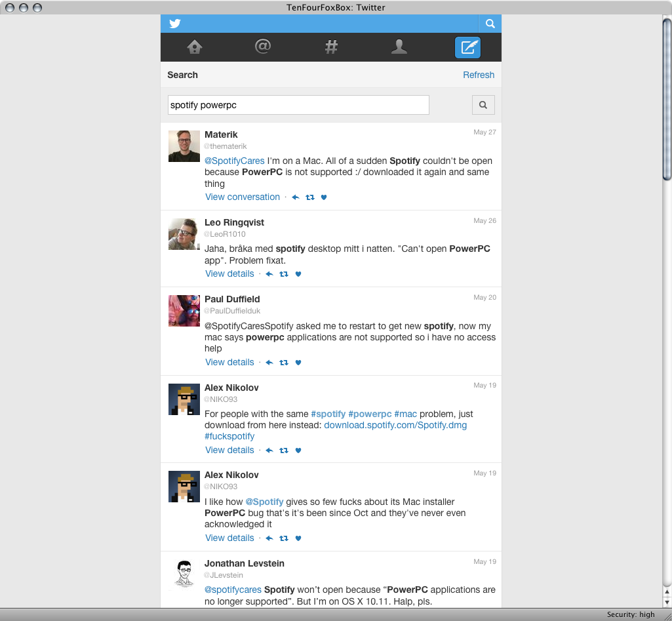672x621 pixels.
Task: Click the May 20 timestamp
Action: click(484, 298)
